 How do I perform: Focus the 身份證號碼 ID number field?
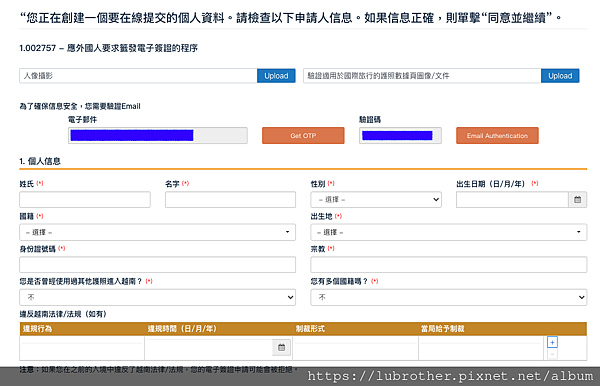click(157, 265)
